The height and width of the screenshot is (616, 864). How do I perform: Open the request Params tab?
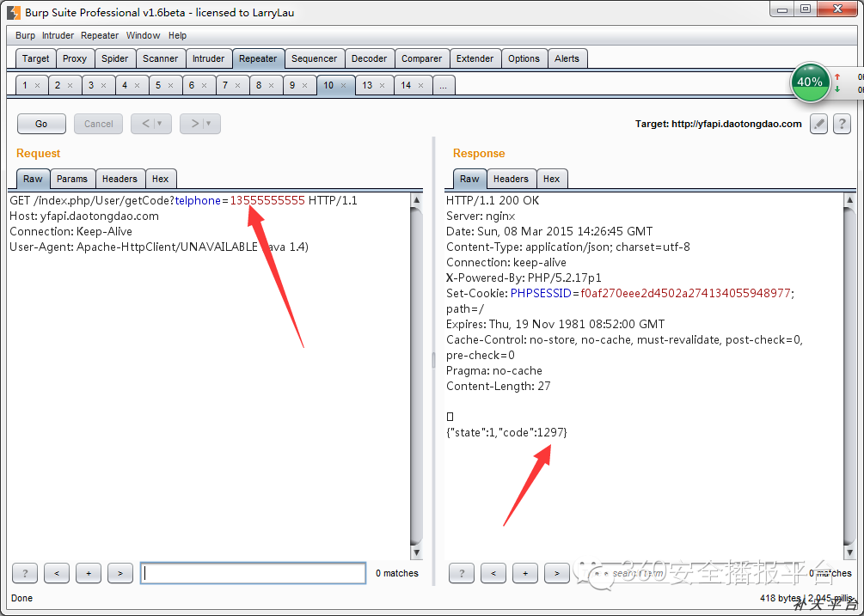72,179
